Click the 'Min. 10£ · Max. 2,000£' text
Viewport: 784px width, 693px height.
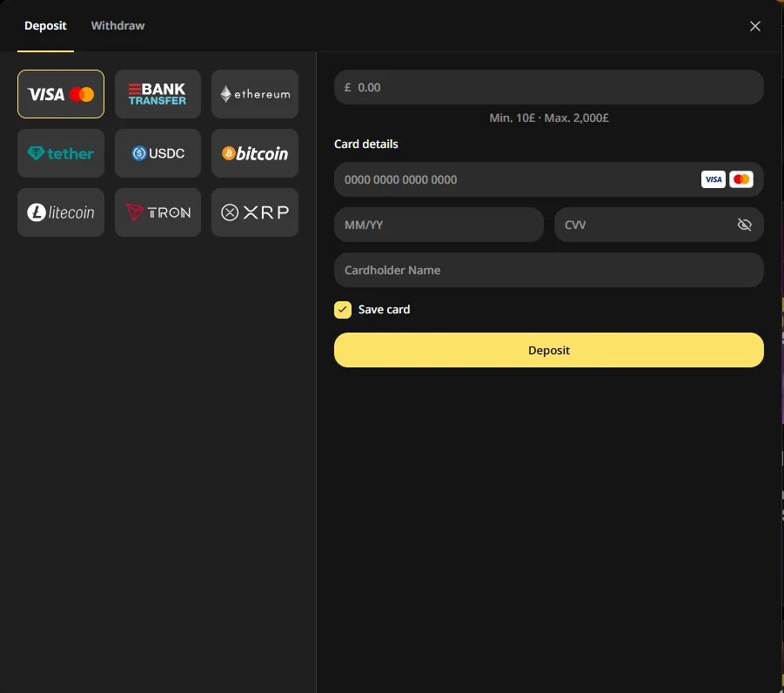(x=548, y=118)
